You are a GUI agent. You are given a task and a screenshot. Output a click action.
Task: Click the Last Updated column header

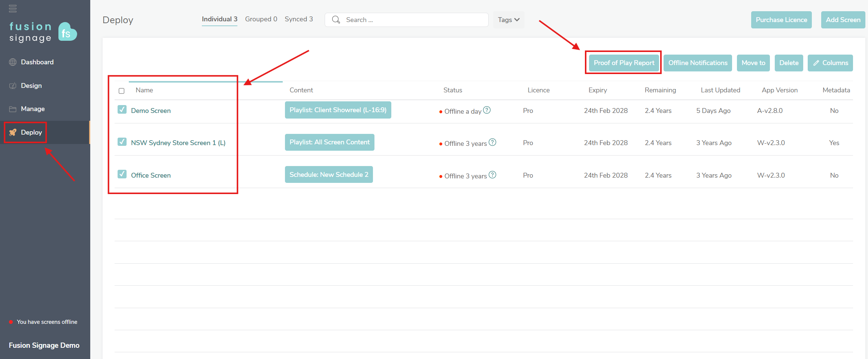tap(720, 90)
